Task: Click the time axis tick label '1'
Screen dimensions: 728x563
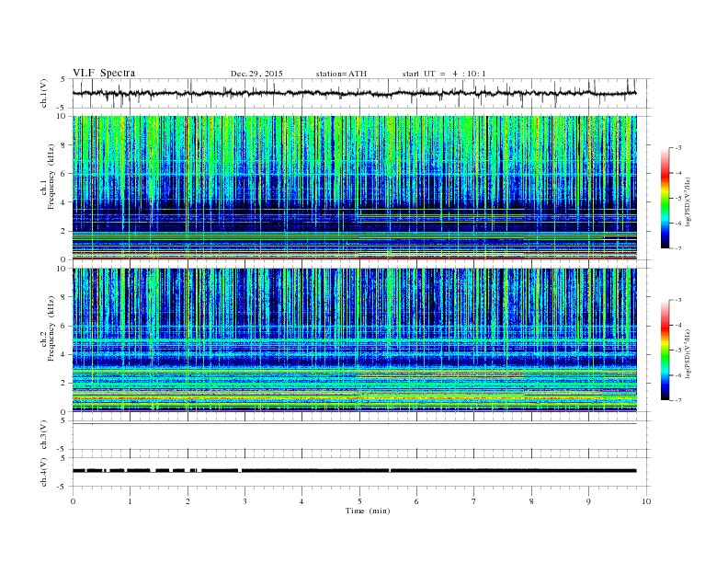Action: point(130,501)
